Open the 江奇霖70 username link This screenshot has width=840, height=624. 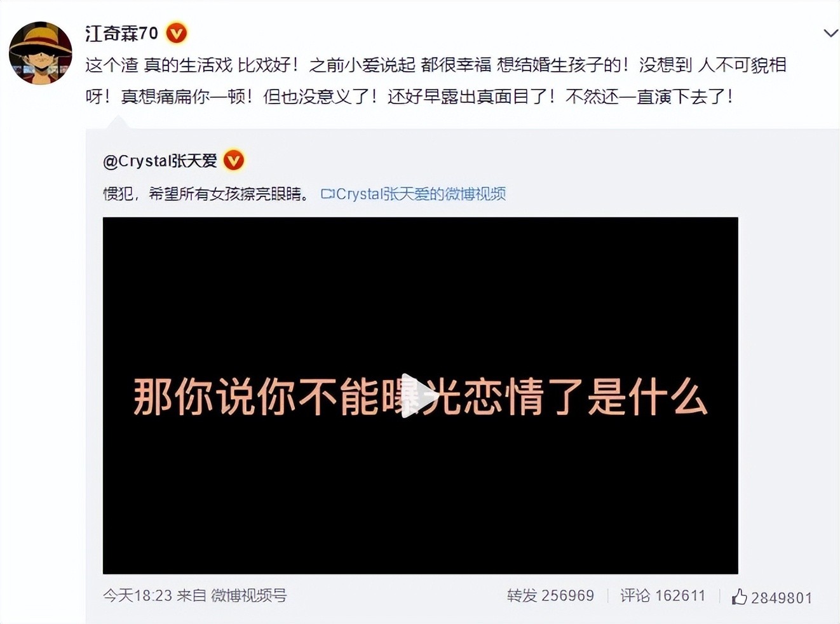pyautogui.click(x=121, y=33)
